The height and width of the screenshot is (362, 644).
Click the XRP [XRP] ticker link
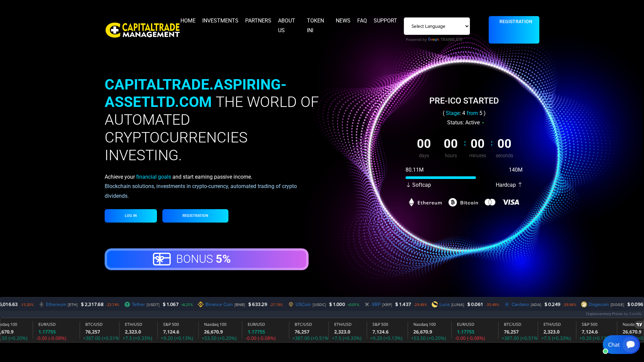point(382,304)
